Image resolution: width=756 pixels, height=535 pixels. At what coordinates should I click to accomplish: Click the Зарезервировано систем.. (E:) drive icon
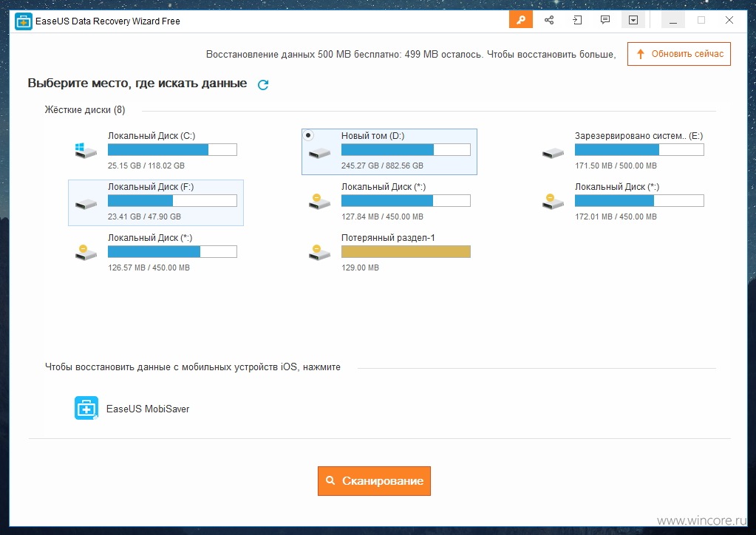tap(553, 153)
